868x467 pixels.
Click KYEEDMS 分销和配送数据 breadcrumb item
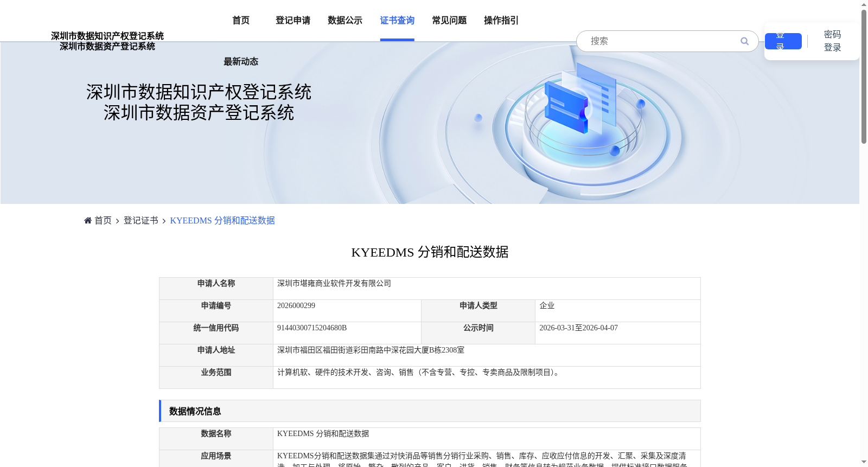pos(222,220)
